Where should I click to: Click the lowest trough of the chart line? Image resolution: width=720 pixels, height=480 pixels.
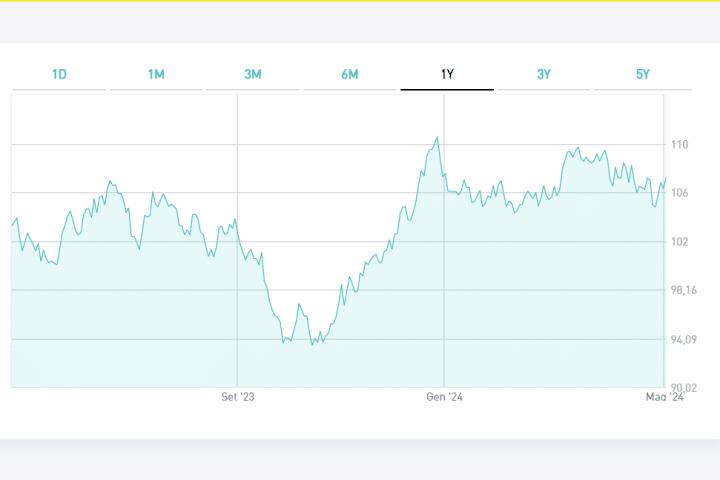pos(313,345)
